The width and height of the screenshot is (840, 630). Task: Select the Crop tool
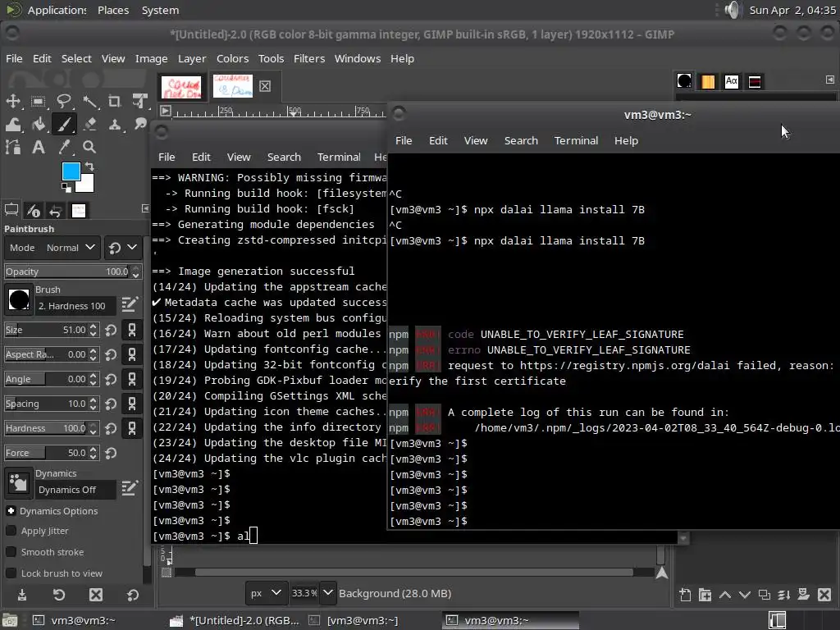pyautogui.click(x=115, y=101)
